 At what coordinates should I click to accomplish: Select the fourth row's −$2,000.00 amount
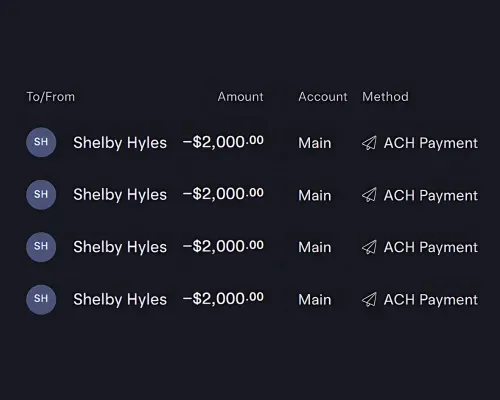point(223,299)
